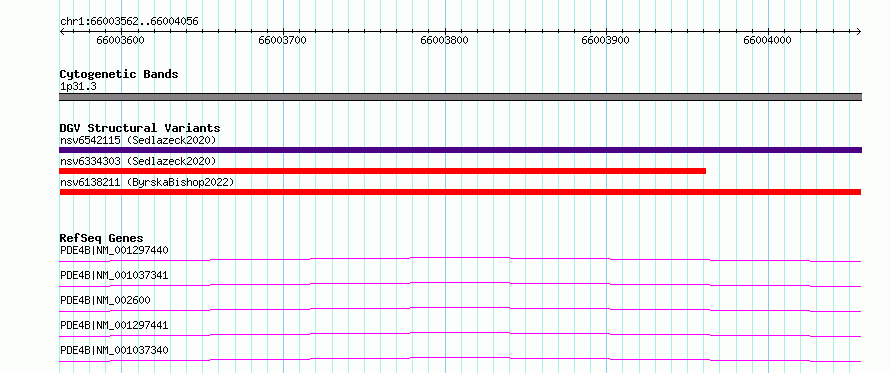Image resolution: width=890 pixels, height=373 pixels.
Task: Open the PDE4B|NM_001297440 transcript label
Action: [114, 250]
